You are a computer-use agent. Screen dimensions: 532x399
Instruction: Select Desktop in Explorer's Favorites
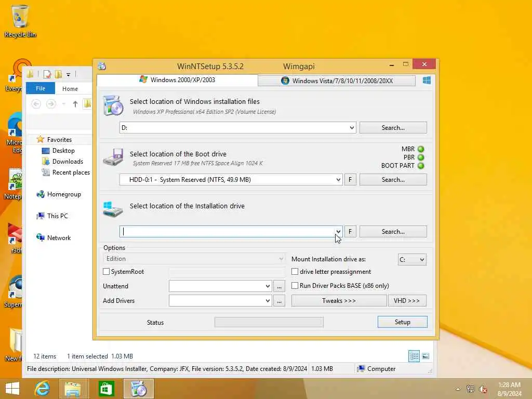pyautogui.click(x=63, y=150)
